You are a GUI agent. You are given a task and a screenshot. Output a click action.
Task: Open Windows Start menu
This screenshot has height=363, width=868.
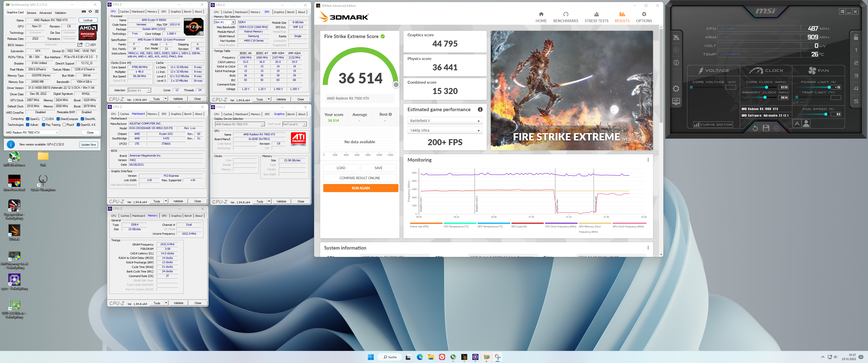click(x=371, y=357)
